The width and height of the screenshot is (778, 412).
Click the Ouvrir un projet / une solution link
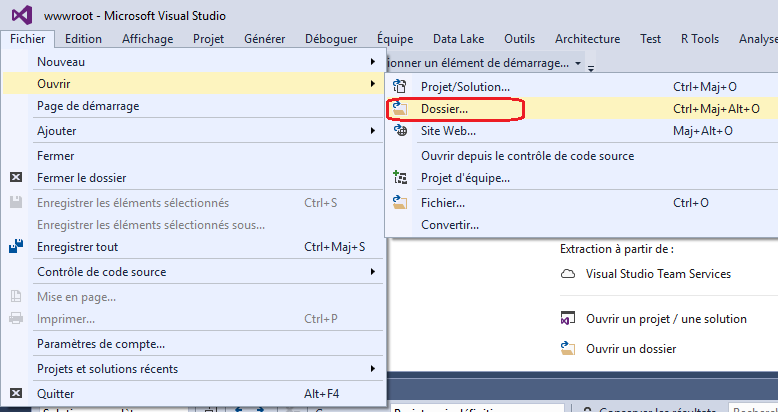pos(666,319)
